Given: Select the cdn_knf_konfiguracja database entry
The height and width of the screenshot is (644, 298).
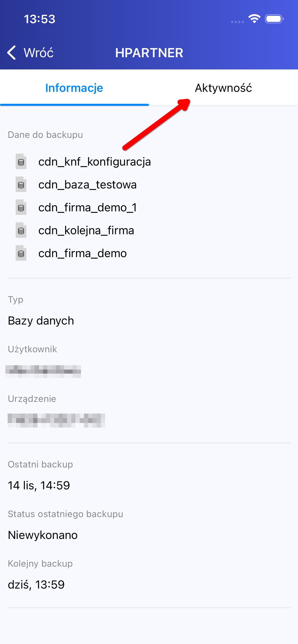Looking at the screenshot, I should 94,162.
